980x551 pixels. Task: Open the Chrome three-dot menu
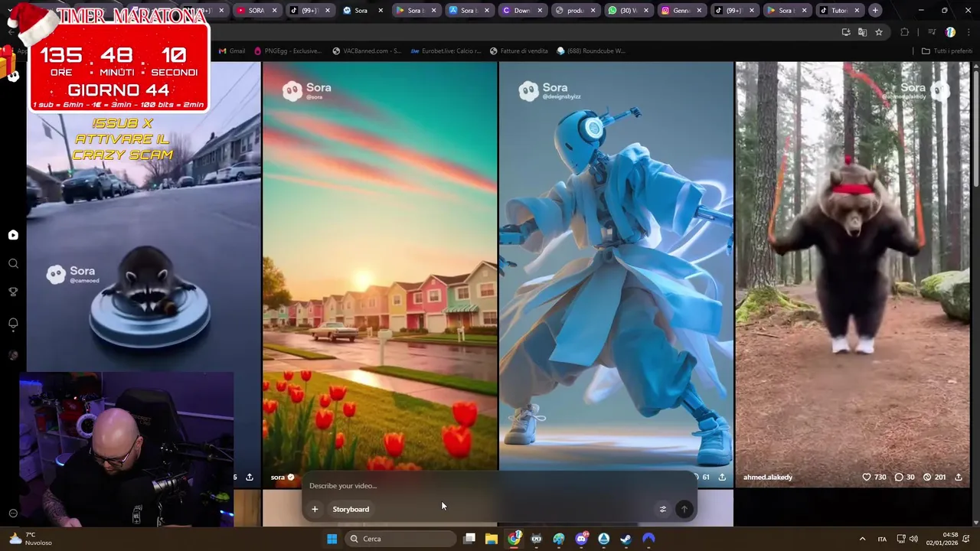[968, 32]
